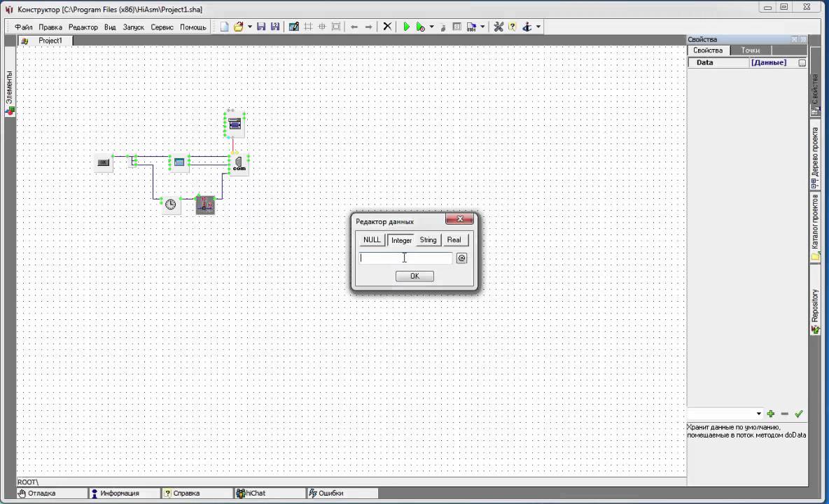Screen dimensions: 829x504
Task: Open the Вид menu
Action: [x=110, y=27]
